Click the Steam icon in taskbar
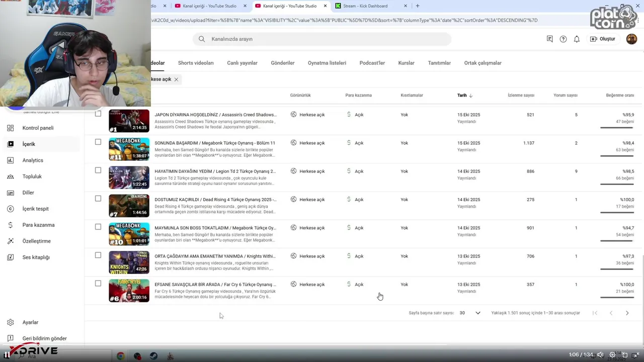Viewport: 644px width, 362px height. (153, 356)
